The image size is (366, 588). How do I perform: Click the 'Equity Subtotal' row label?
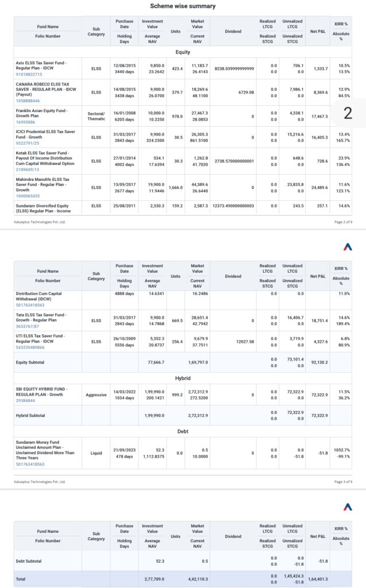click(30, 363)
